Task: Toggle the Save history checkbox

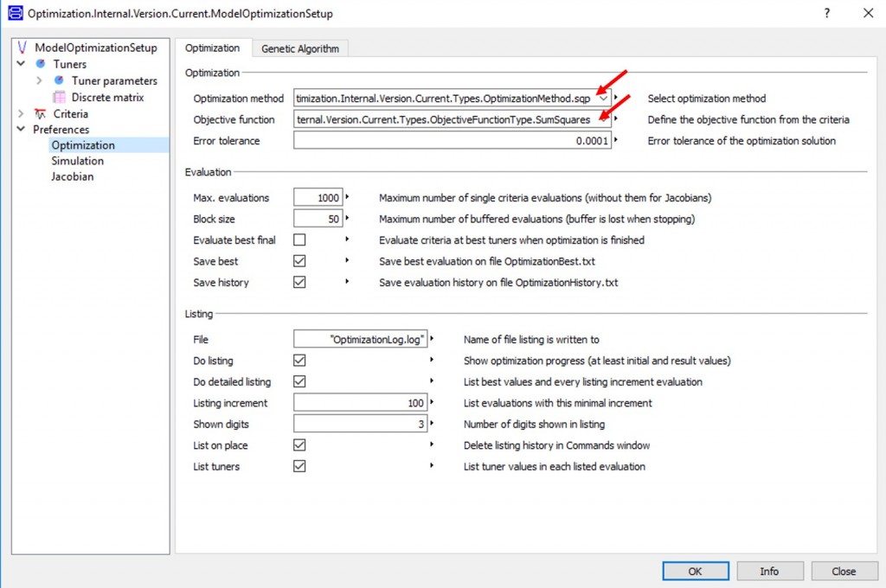Action: pos(299,282)
